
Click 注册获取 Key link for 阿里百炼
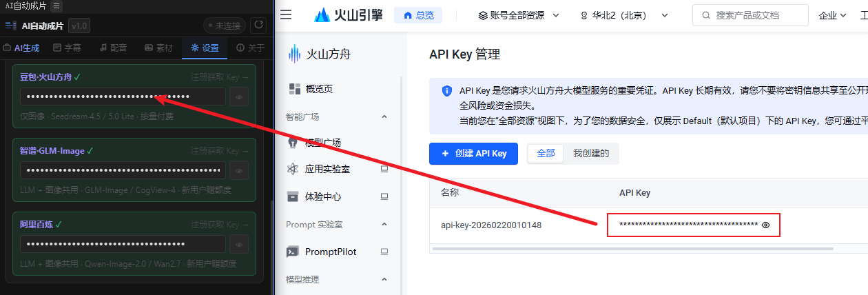(220, 225)
